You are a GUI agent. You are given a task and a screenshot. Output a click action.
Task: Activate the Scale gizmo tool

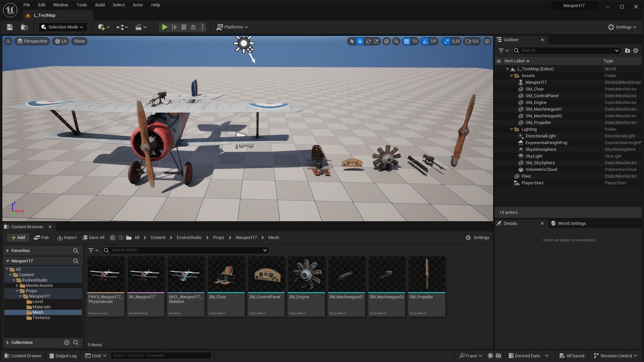pos(376,41)
